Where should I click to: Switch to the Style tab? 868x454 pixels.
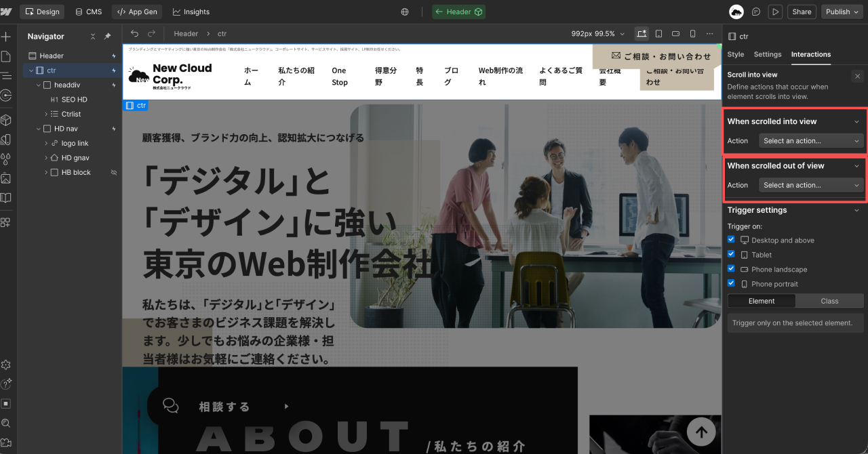tap(735, 54)
